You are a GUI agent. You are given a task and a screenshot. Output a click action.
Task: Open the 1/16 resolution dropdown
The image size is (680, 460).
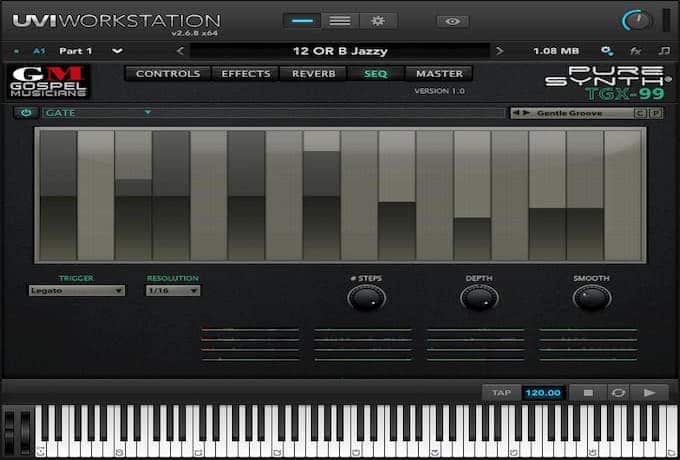[x=173, y=290]
